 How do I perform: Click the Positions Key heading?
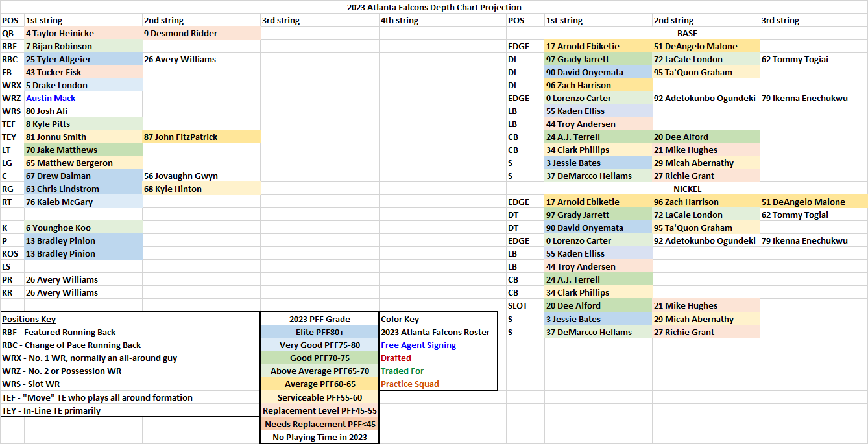29,319
